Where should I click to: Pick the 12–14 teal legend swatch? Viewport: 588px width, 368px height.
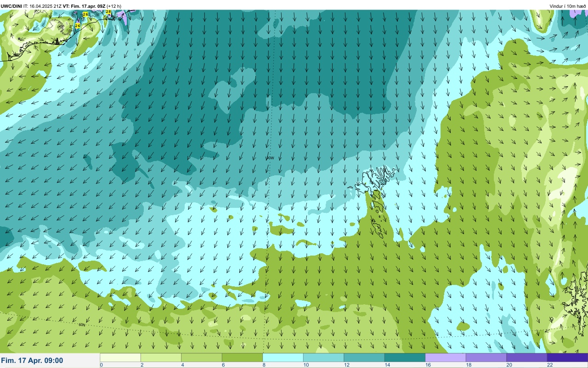(364, 357)
